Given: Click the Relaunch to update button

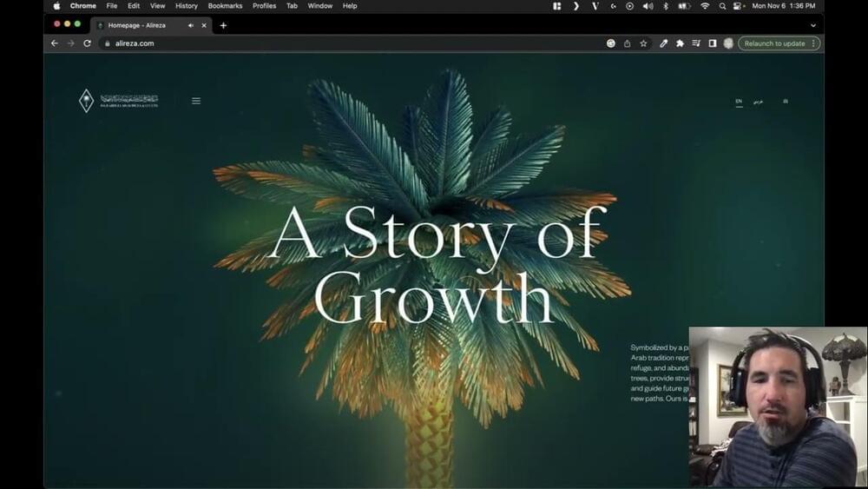Looking at the screenshot, I should [x=774, y=43].
